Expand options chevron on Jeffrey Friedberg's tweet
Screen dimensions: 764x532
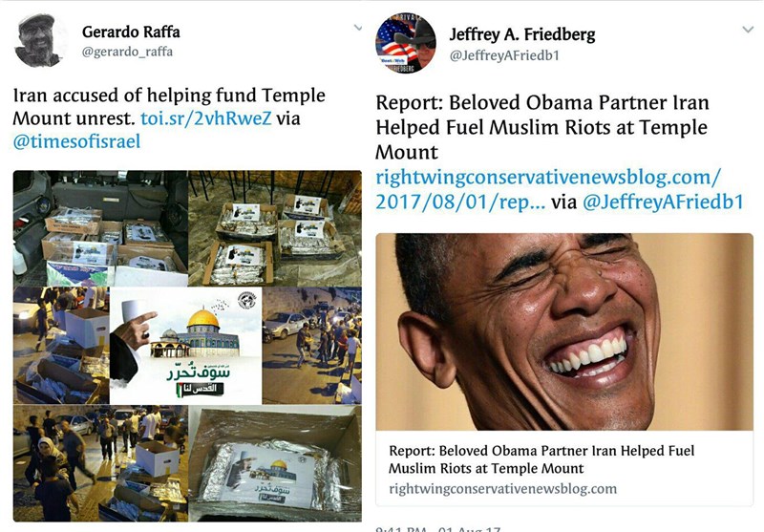point(748,30)
